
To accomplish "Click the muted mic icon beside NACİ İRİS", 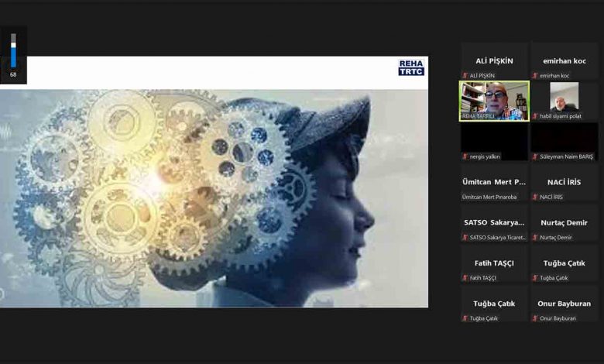I will pos(534,197).
